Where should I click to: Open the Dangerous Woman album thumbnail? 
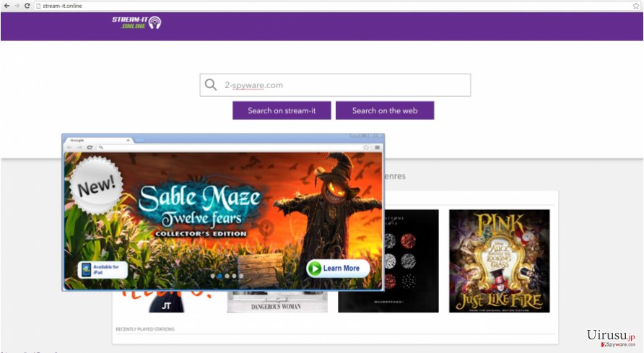pyautogui.click(x=277, y=303)
